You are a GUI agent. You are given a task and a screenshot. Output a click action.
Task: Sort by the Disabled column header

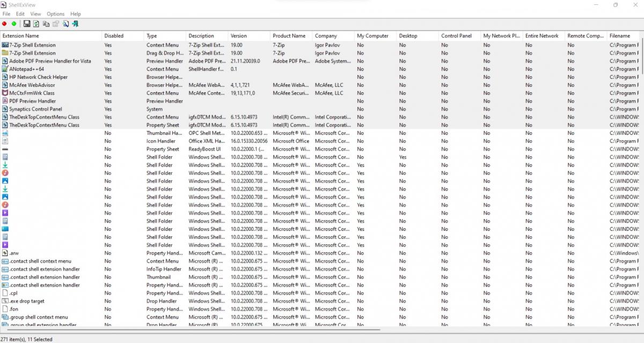[x=123, y=36]
